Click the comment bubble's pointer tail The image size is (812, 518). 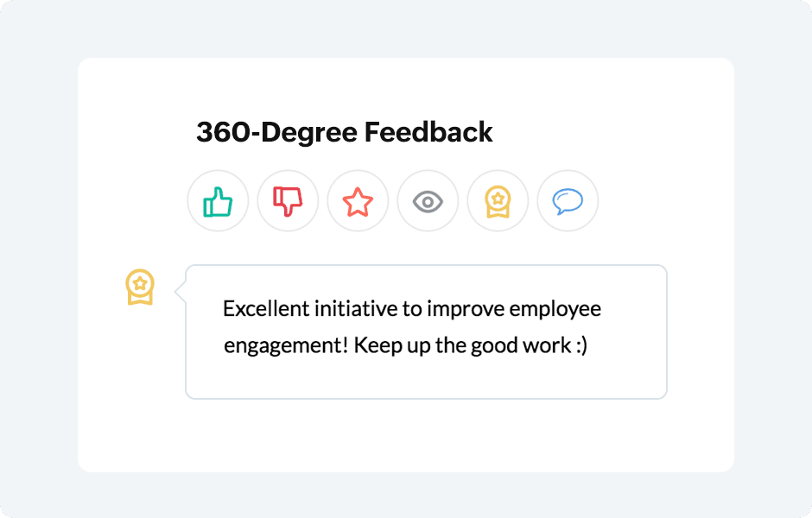[x=181, y=293]
